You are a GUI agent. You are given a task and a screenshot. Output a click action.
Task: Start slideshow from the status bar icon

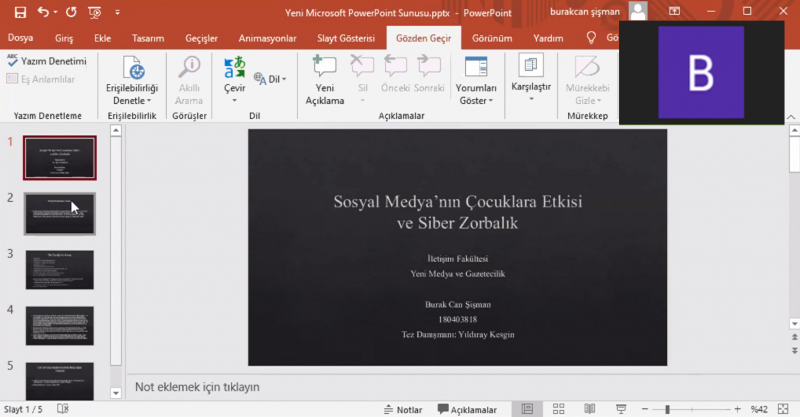[621, 409]
